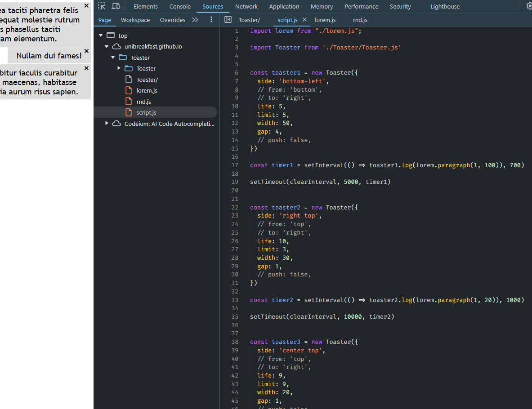Show more navigator tabs chevron
The image size is (532, 409).
click(195, 20)
